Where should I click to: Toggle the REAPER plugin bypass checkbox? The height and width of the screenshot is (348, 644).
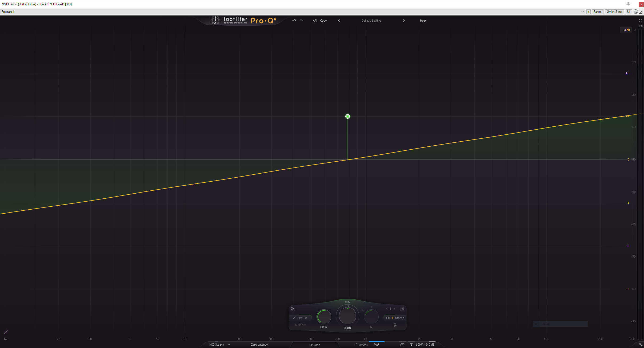click(x=641, y=12)
